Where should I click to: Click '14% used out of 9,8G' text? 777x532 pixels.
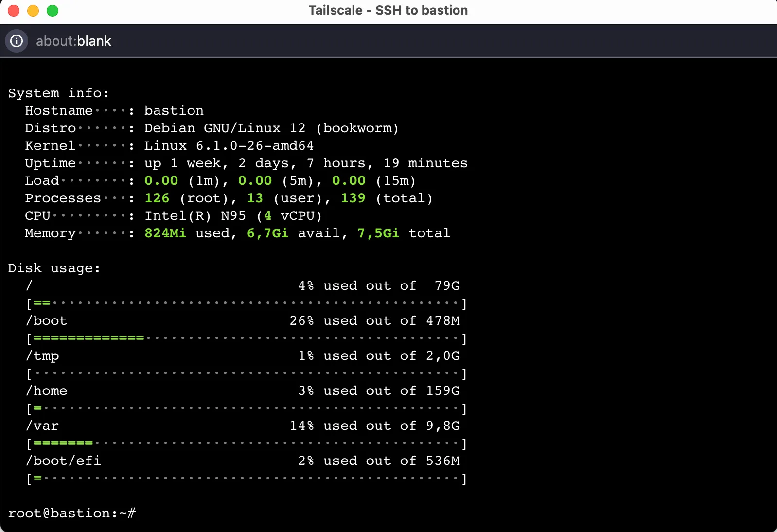click(x=375, y=426)
